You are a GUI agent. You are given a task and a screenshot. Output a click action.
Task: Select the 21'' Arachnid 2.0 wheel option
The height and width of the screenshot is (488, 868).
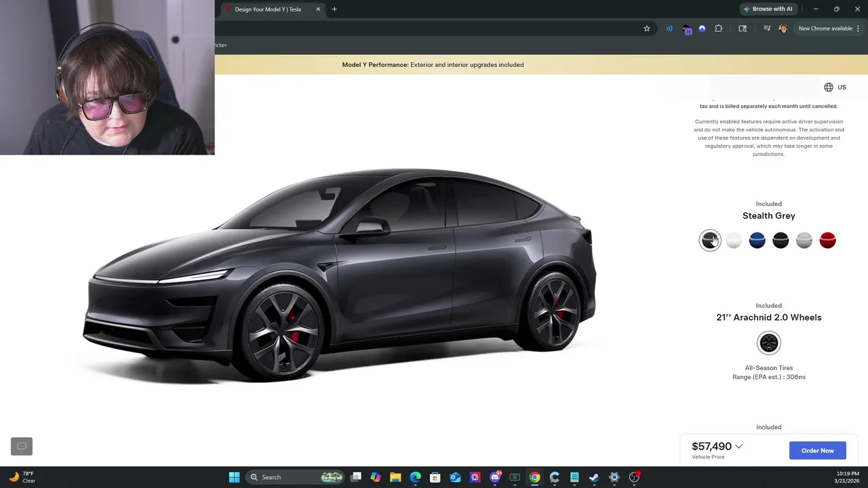click(769, 343)
